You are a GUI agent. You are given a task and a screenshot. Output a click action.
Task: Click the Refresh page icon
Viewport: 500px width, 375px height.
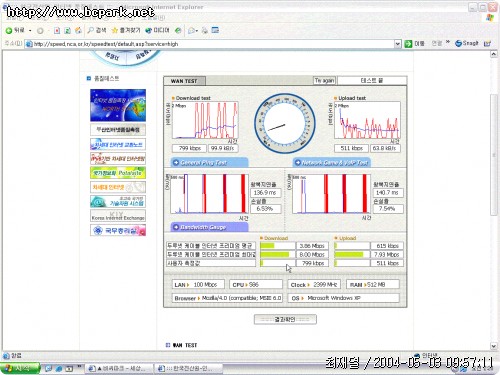67,31
